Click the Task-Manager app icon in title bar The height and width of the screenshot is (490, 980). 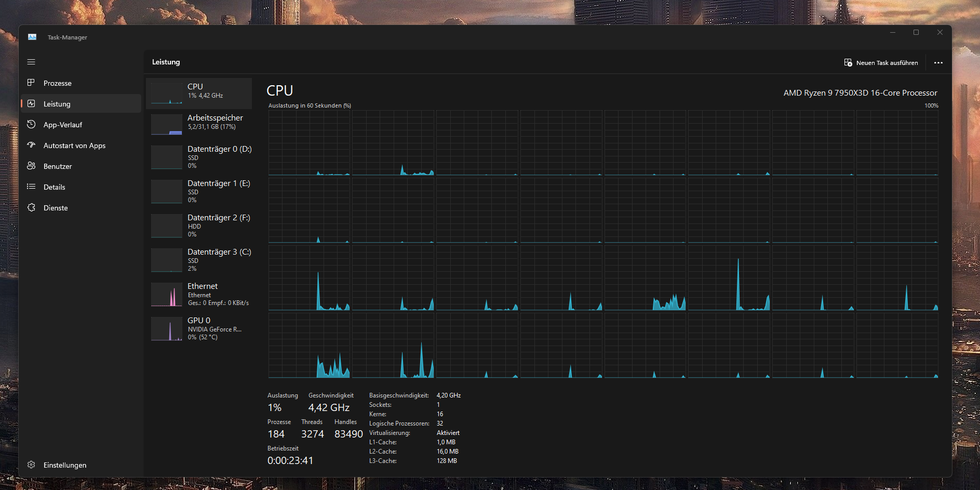[32, 37]
